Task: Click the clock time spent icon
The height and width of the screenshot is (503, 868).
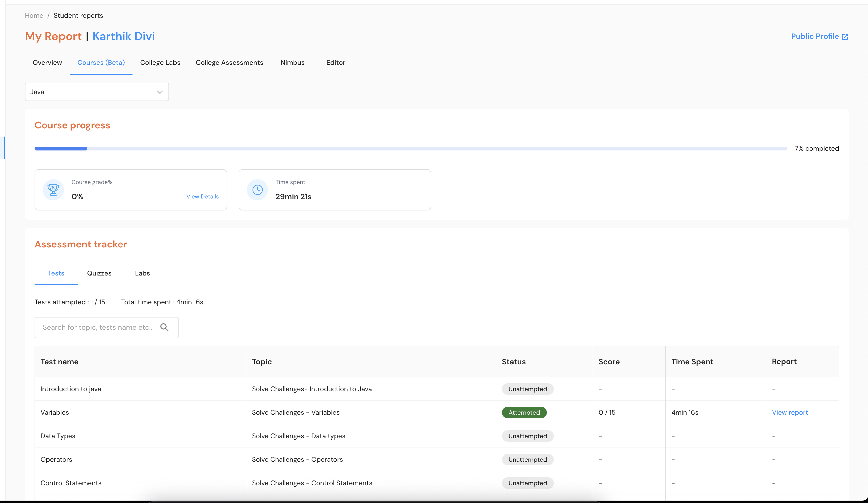Action: 257,190
